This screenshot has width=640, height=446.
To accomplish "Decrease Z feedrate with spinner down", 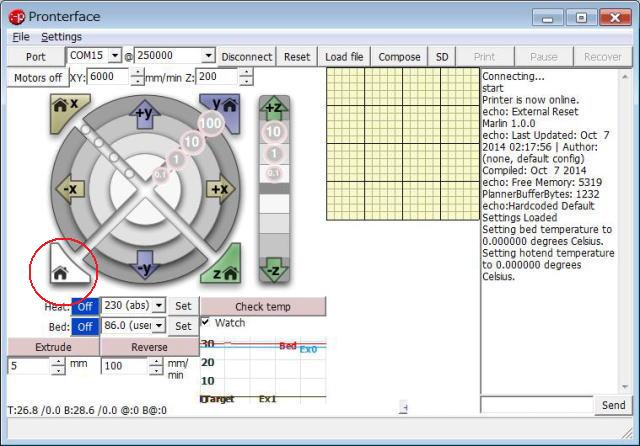I will click(246, 81).
